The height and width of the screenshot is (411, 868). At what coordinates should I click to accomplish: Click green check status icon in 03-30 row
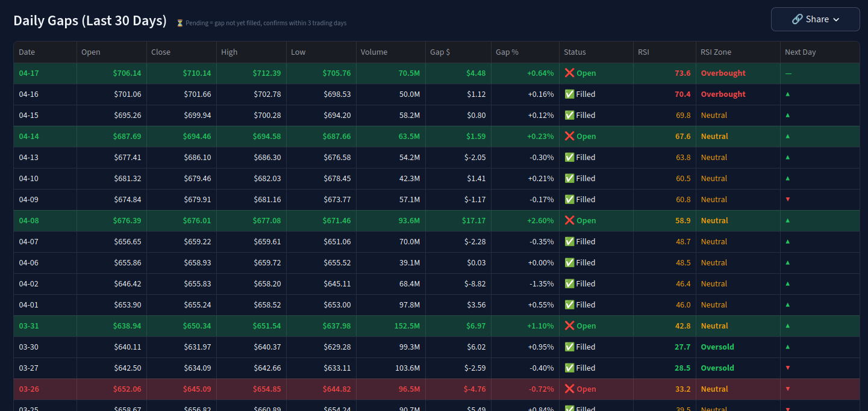click(x=569, y=347)
